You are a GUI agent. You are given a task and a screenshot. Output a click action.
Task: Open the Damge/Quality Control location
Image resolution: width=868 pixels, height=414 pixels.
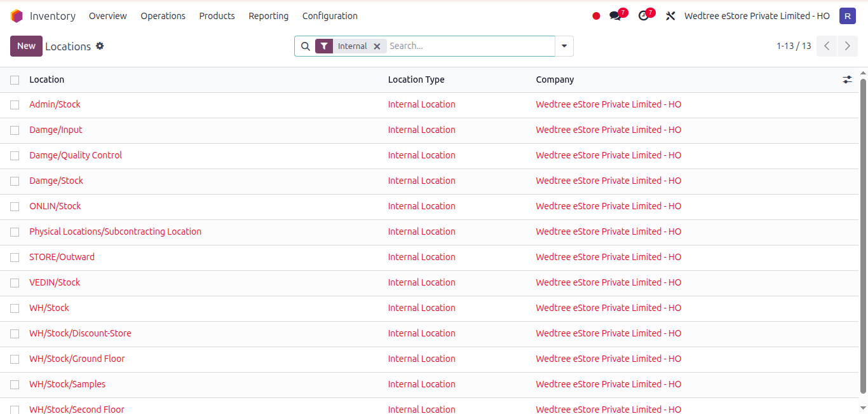point(76,155)
